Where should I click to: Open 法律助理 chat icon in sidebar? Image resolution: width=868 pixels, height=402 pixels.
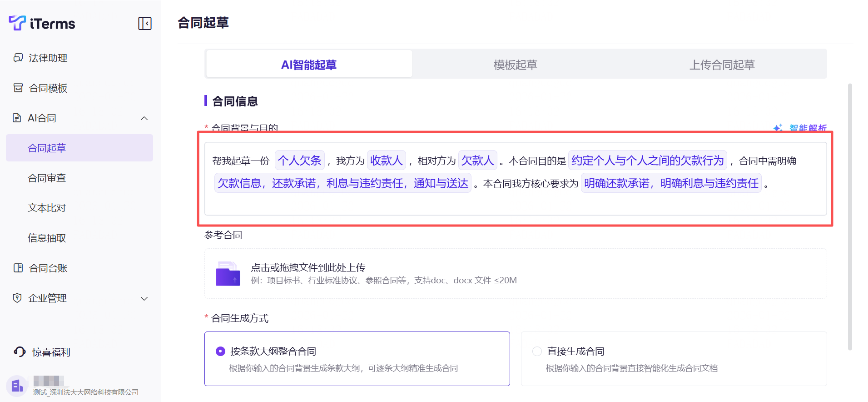click(18, 58)
